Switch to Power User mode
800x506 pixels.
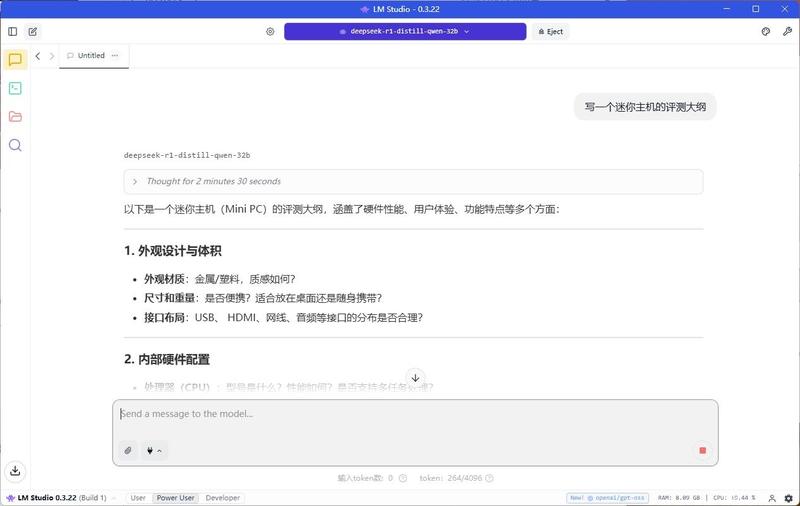pos(176,498)
